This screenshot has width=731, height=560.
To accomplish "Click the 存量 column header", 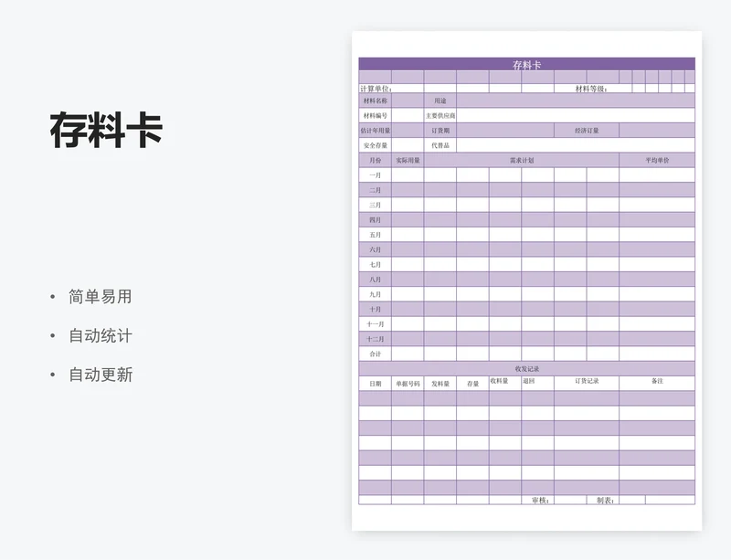I will 472,384.
